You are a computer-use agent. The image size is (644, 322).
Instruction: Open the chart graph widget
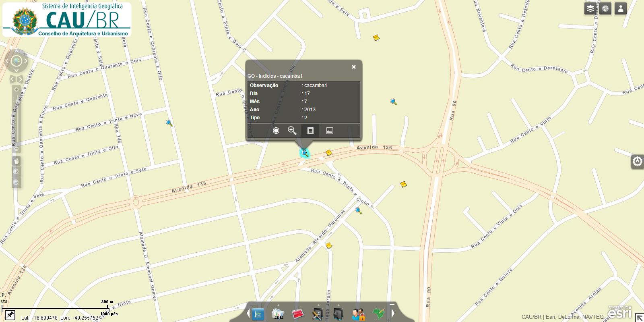[258, 314]
